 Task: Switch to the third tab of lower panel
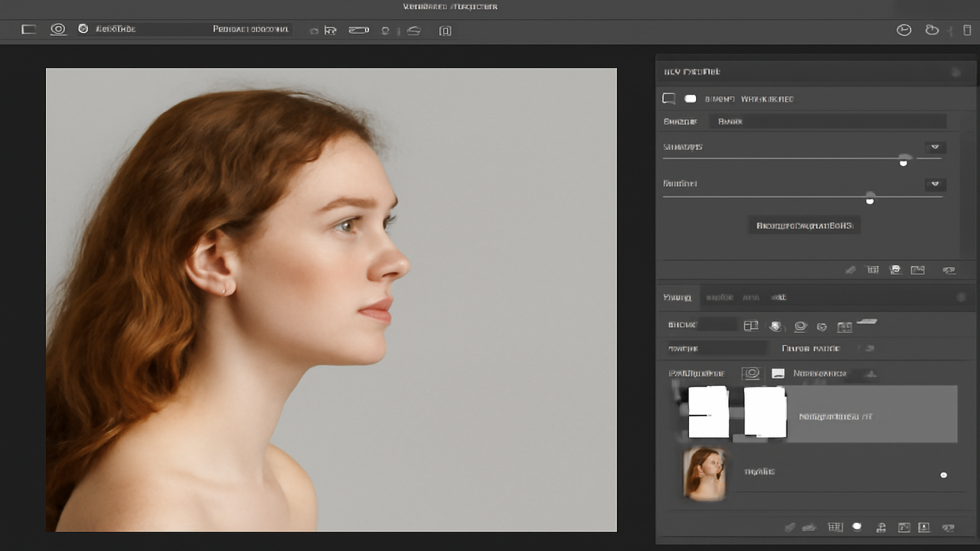751,297
